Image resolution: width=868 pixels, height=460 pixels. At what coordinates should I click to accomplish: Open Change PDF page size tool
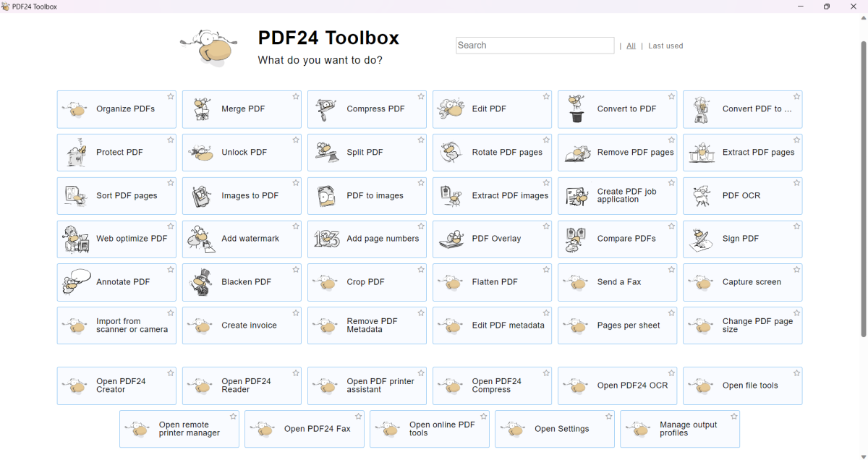742,325
